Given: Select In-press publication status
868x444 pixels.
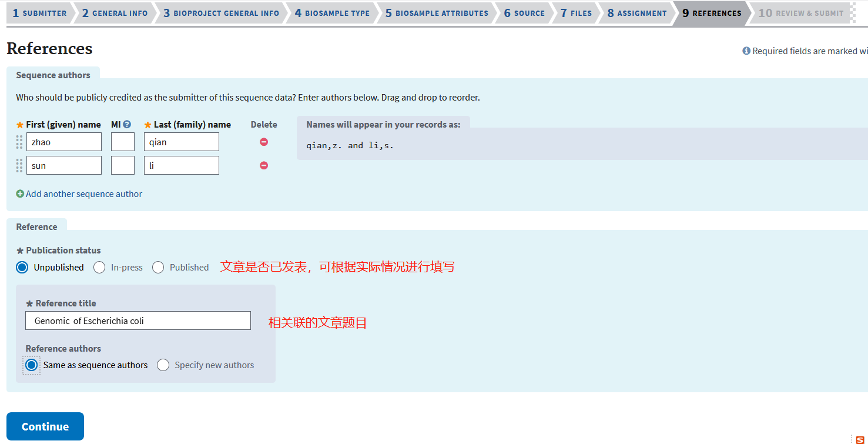Looking at the screenshot, I should pos(99,267).
